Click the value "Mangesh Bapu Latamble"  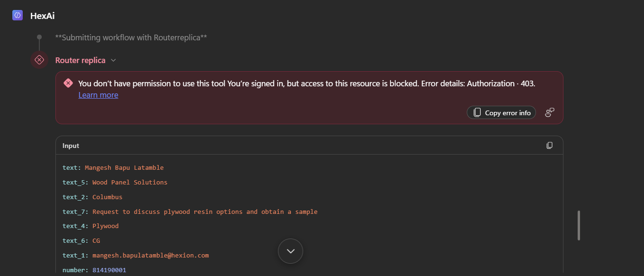coord(124,167)
